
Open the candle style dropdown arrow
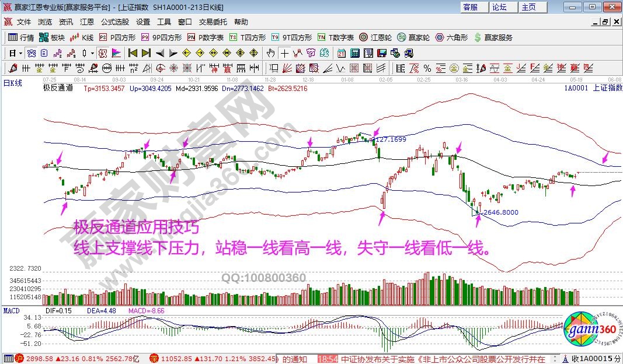[x=92, y=53]
